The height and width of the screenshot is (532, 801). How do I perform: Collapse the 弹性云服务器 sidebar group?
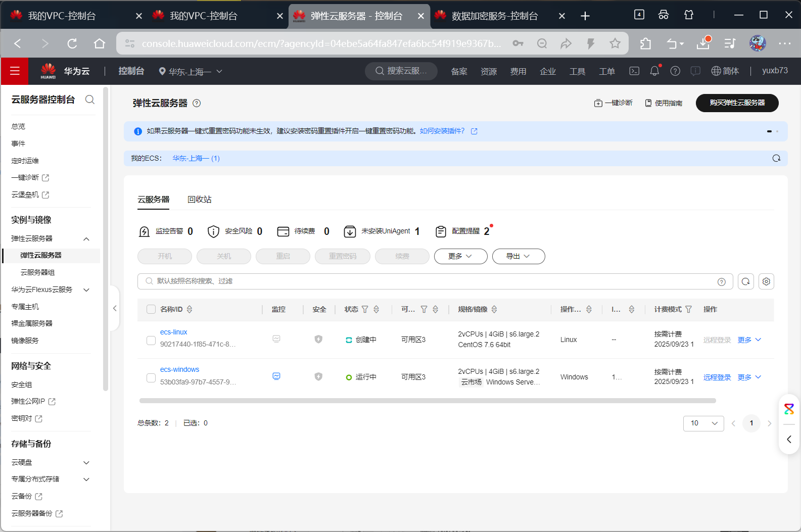[86, 239]
